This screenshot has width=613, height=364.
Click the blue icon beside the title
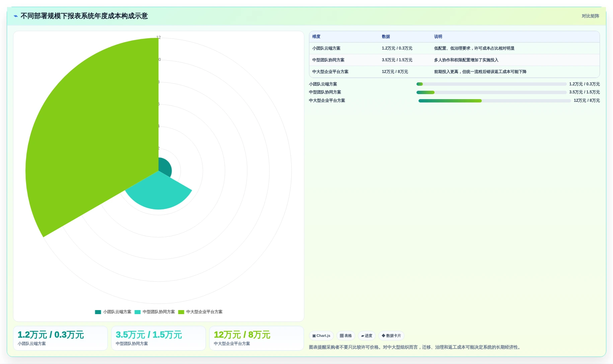click(16, 16)
